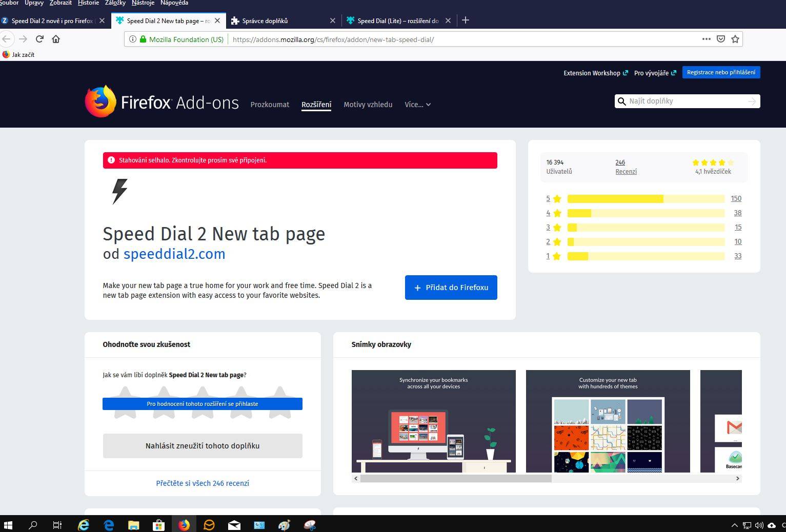Image resolution: width=786 pixels, height=532 pixels.
Task: Open the Nástroje menu
Action: (143, 3)
